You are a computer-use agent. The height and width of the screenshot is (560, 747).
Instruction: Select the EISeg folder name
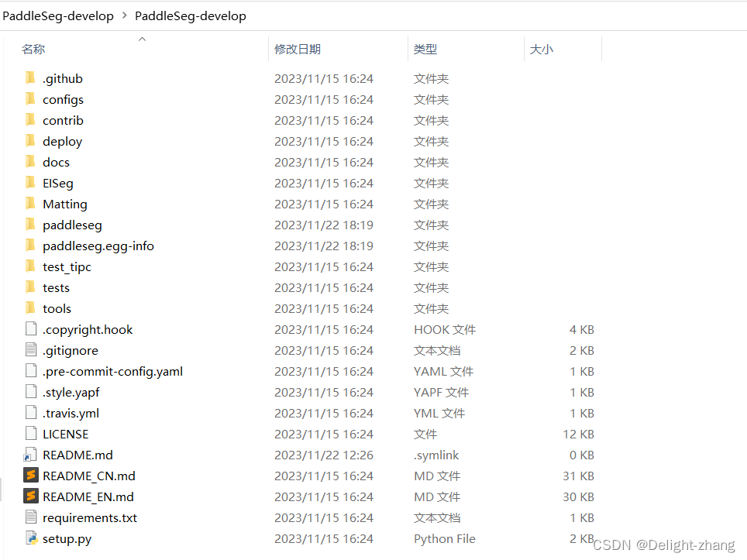[58, 184]
